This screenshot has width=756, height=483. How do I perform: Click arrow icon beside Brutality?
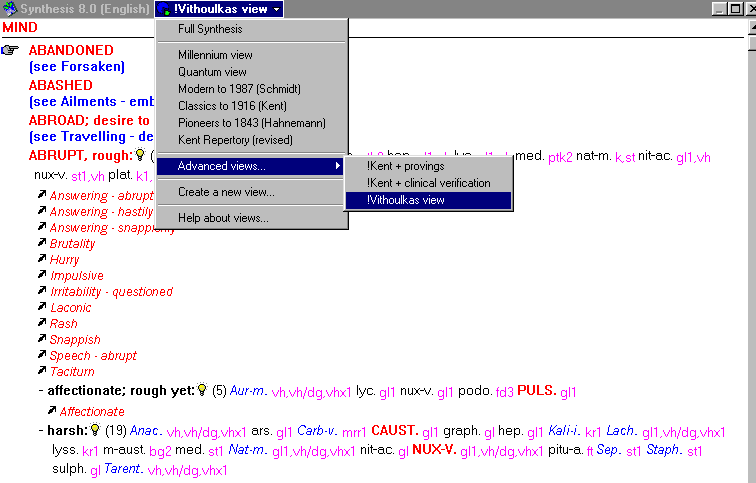tap(42, 242)
